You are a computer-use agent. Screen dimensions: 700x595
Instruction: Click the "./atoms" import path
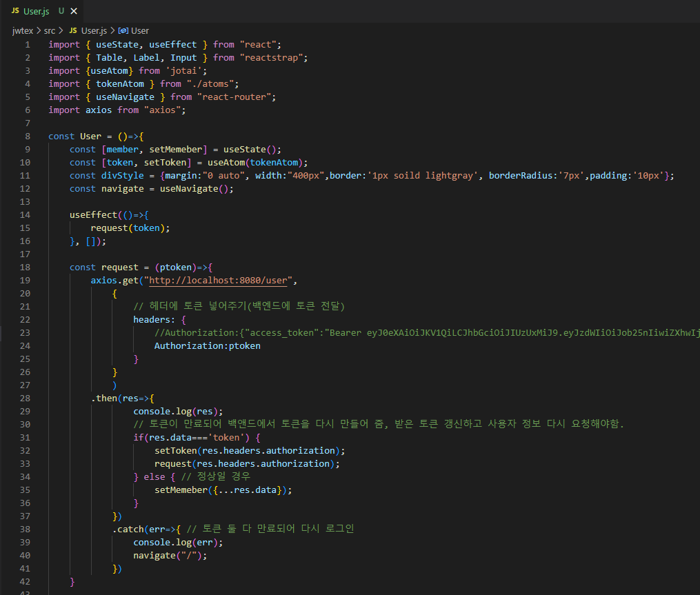tap(210, 84)
